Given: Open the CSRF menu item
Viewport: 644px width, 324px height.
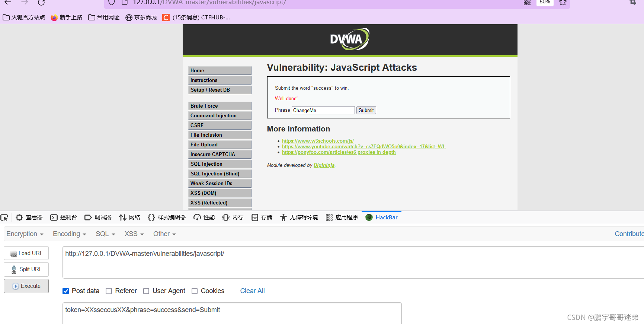Looking at the screenshot, I should pos(220,125).
